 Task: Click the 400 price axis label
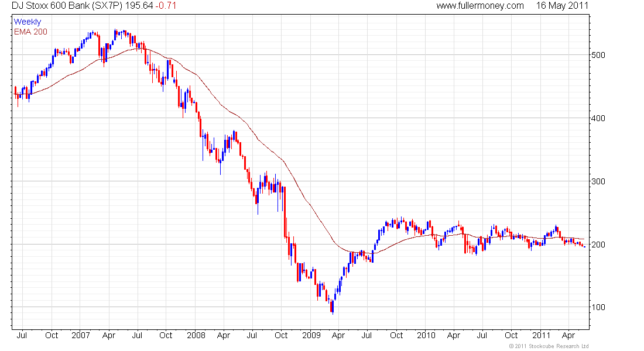[x=598, y=118]
